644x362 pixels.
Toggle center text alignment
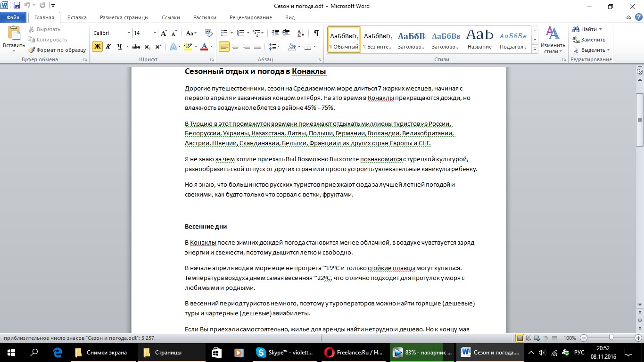tap(235, 47)
